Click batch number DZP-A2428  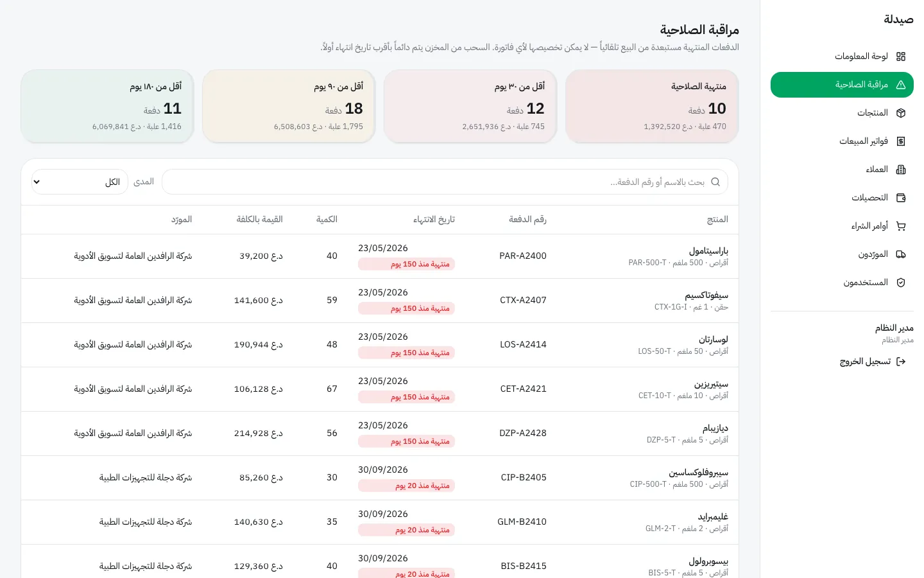(523, 433)
